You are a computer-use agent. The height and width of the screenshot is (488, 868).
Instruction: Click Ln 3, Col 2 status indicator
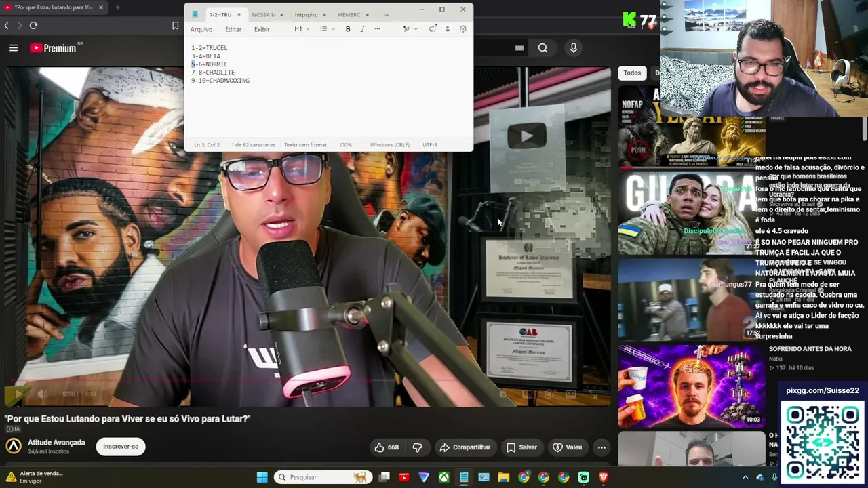click(207, 145)
